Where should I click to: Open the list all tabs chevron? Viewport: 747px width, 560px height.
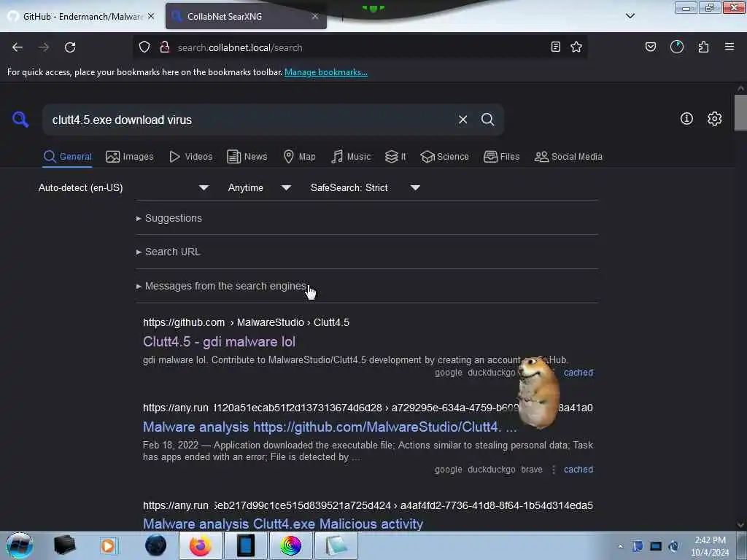[630, 16]
